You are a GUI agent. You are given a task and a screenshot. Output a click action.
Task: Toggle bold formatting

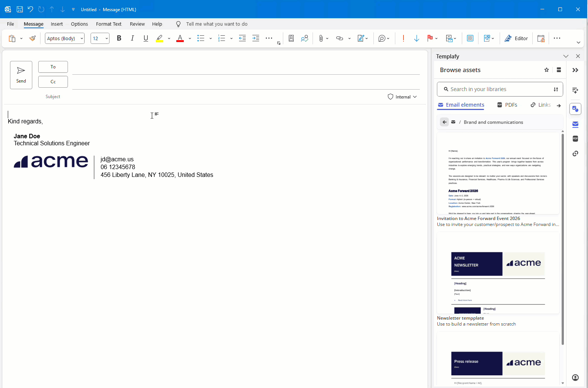point(119,38)
